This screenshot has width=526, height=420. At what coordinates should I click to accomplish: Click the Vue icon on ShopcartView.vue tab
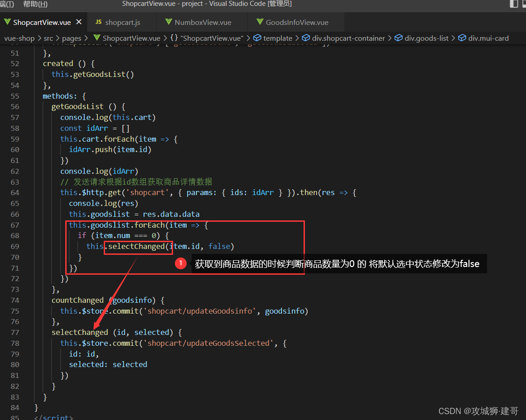point(7,22)
